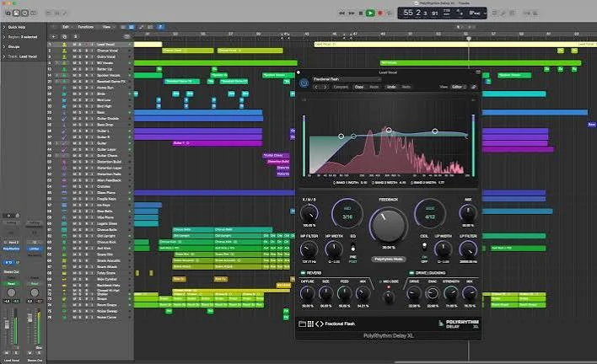Toggle the DRIVE | DUCKING section enable switch
This screenshot has height=364, width=597.
411,273
